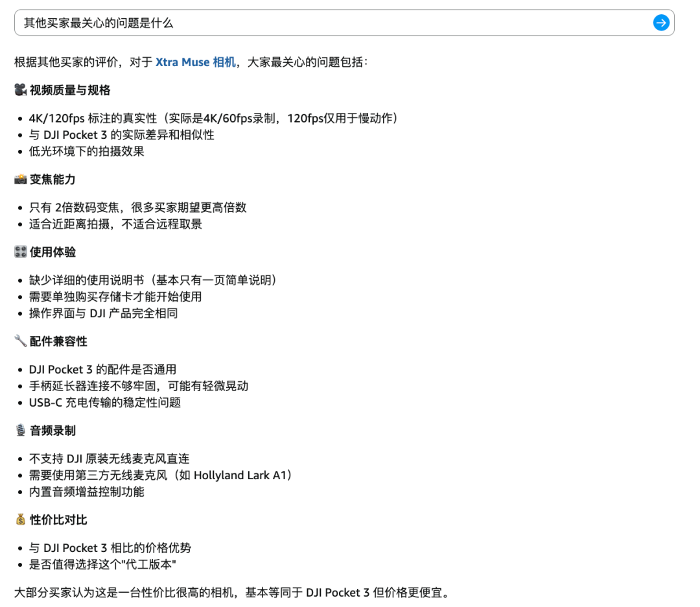Click the movie camera emoji beside 视频质量与规格
The image size is (700, 607).
(x=21, y=89)
